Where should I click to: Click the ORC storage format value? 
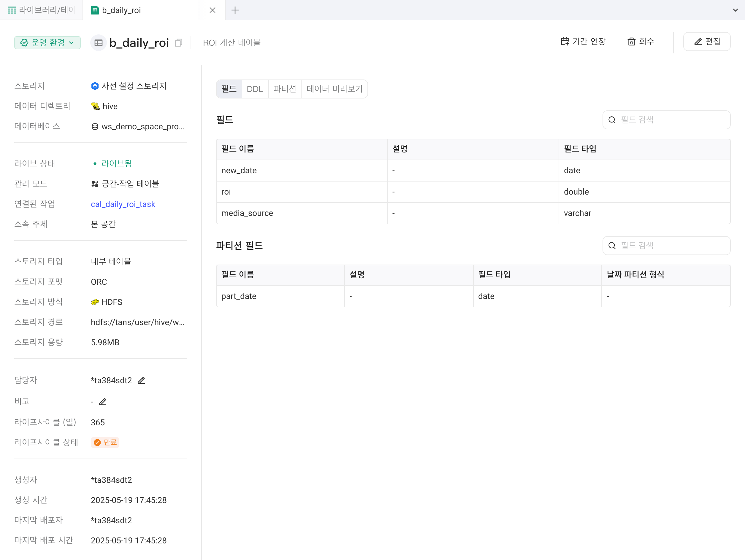point(99,282)
